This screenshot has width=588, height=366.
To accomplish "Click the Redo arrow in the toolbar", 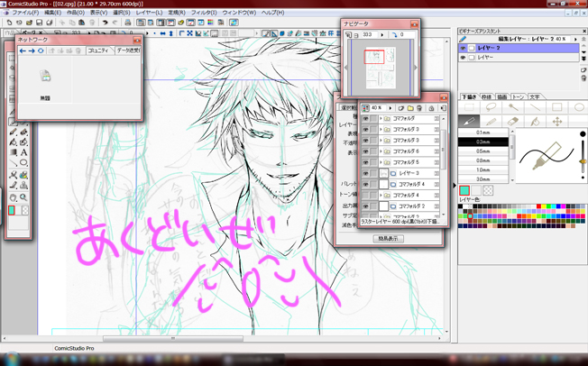I will [115, 23].
